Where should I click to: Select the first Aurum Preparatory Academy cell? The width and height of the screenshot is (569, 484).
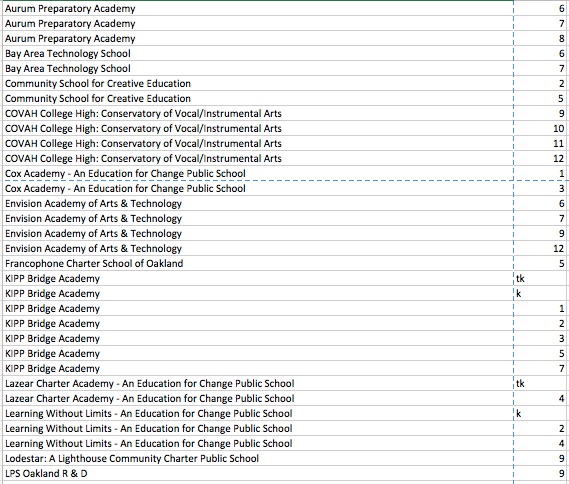(257, 8)
